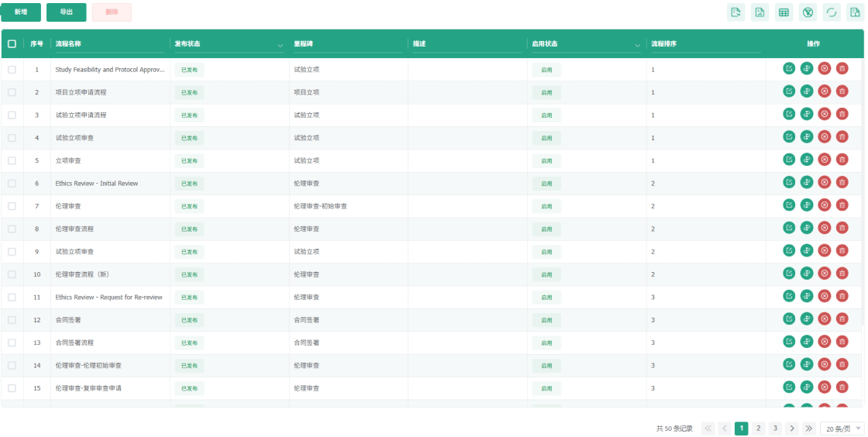This screenshot has width=868, height=437.
Task: Click the refresh icon in top toolbar
Action: 832,12
